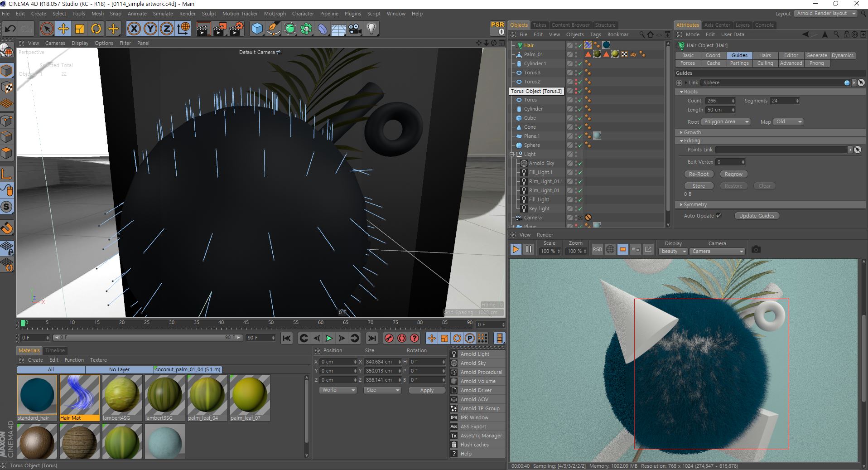Viewport: 868px width, 470px height.
Task: Switch to the Hairs tab
Action: point(765,55)
